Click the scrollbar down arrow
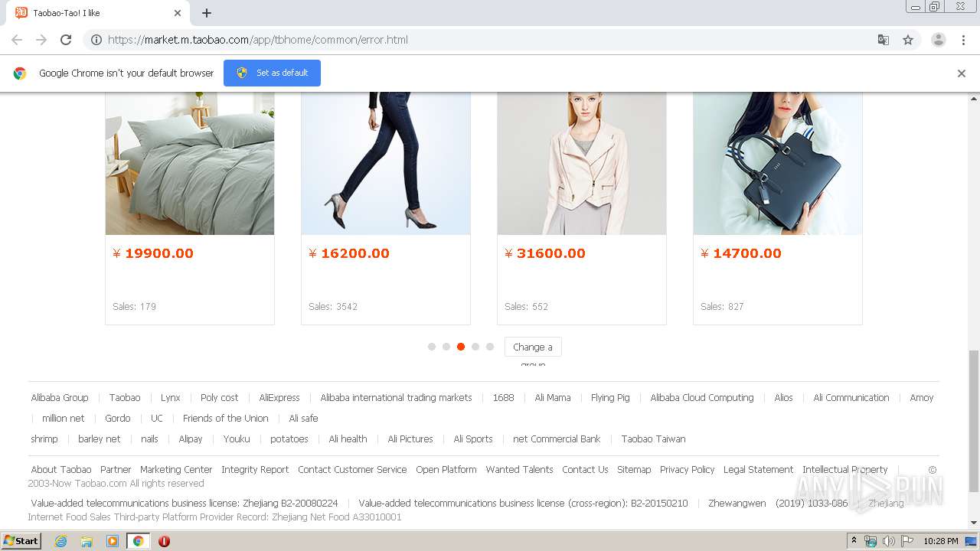This screenshot has width=980, height=551. pyautogui.click(x=974, y=523)
